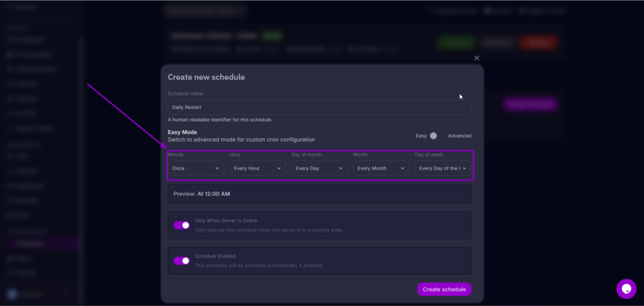Image resolution: width=644 pixels, height=306 pixels.
Task: Click the Easy label beside the mode switch
Action: tap(421, 136)
